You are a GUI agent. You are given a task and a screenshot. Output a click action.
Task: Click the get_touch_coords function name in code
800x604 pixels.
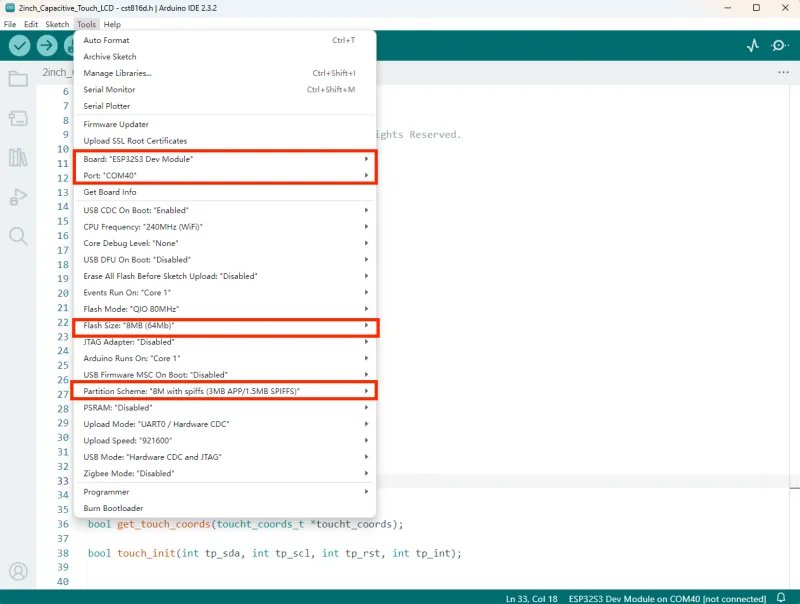(164, 524)
